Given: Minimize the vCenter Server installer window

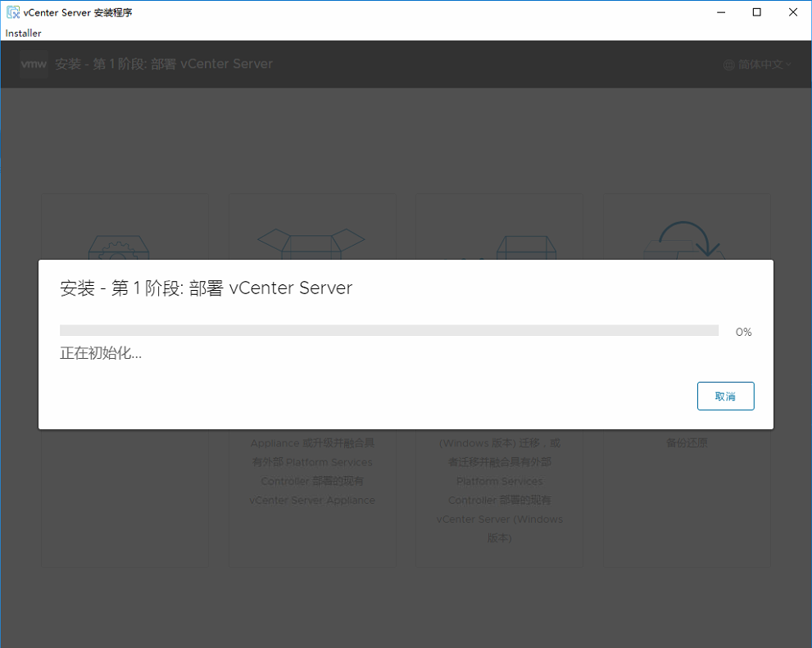Looking at the screenshot, I should tap(721, 12).
